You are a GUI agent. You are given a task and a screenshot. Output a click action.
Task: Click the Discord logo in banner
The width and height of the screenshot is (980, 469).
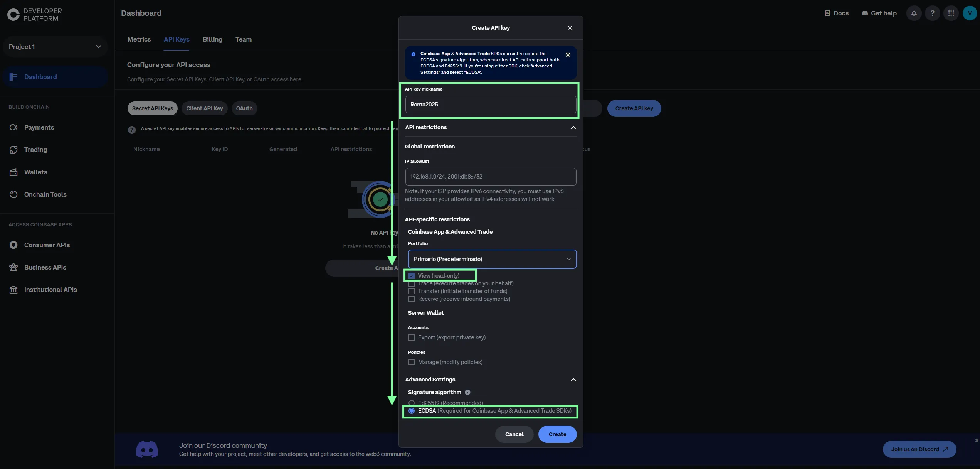pos(147,449)
